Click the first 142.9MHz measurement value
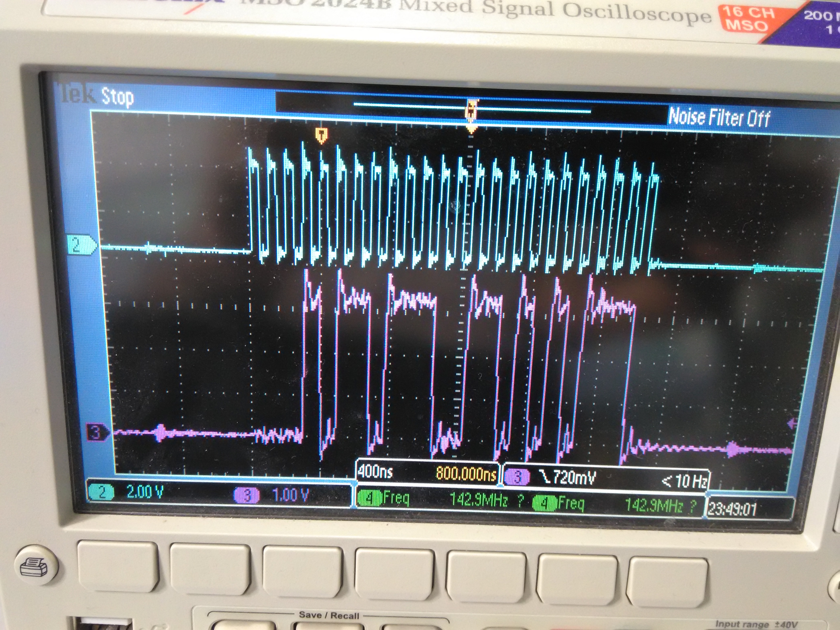 [x=479, y=500]
